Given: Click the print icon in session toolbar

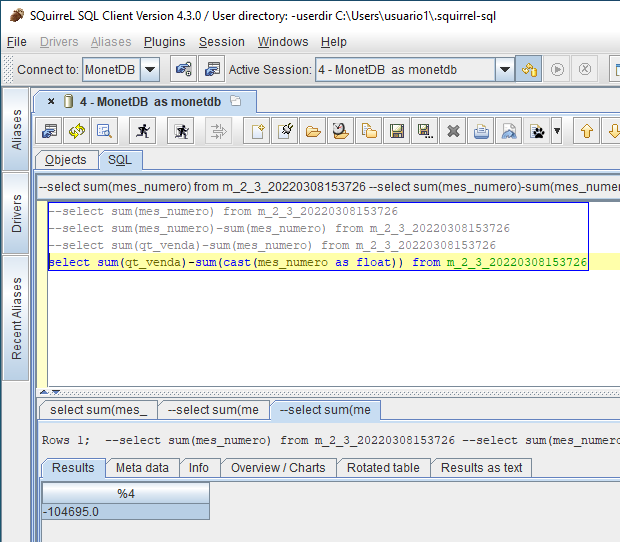Looking at the screenshot, I should coord(481,130).
